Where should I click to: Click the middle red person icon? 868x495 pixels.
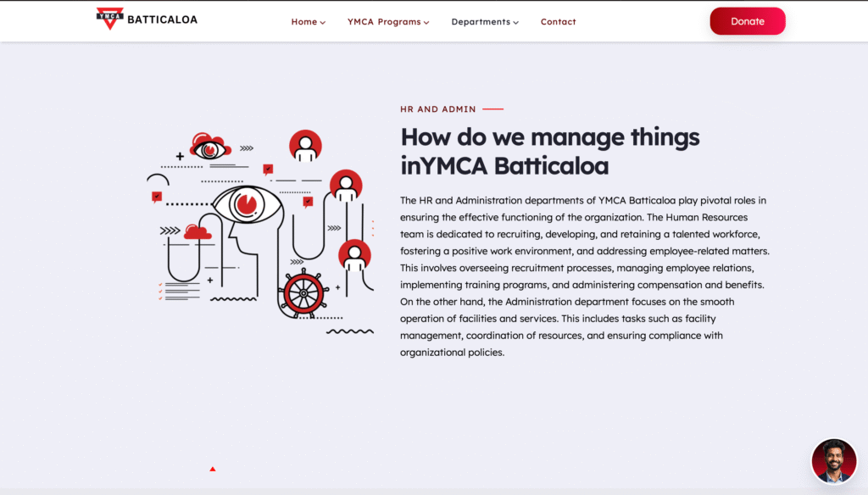pyautogui.click(x=346, y=186)
